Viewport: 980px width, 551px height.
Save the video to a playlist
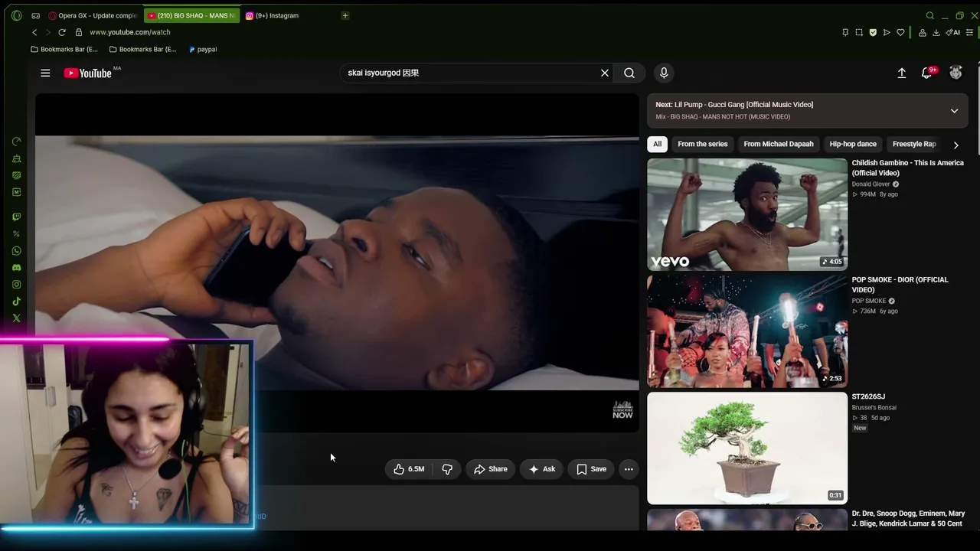(591, 469)
